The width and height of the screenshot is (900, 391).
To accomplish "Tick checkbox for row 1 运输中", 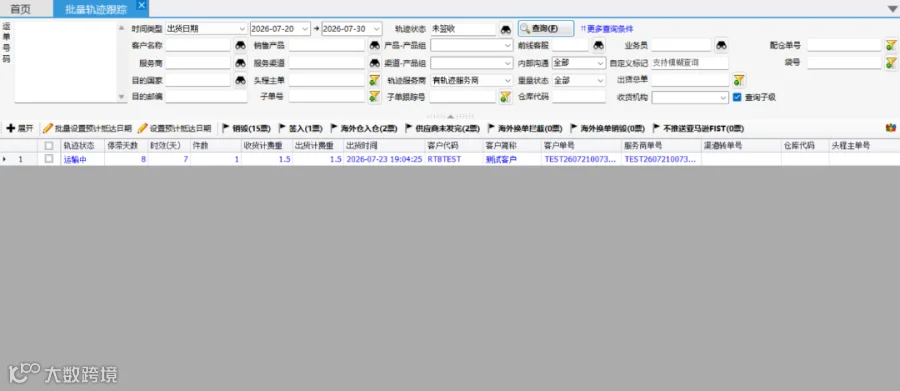I will pyautogui.click(x=49, y=159).
